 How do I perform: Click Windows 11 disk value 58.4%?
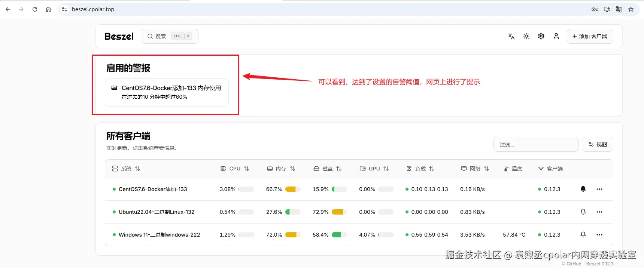point(321,235)
